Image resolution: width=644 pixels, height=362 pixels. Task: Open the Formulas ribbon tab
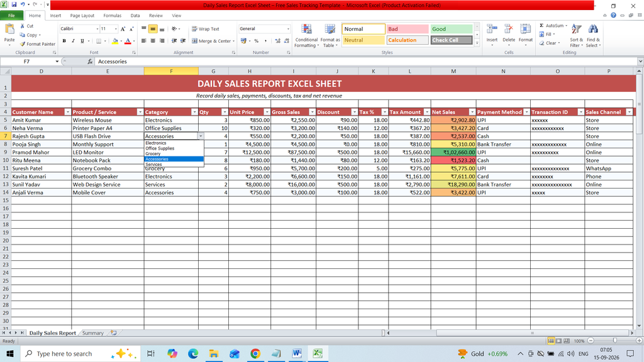112,16
